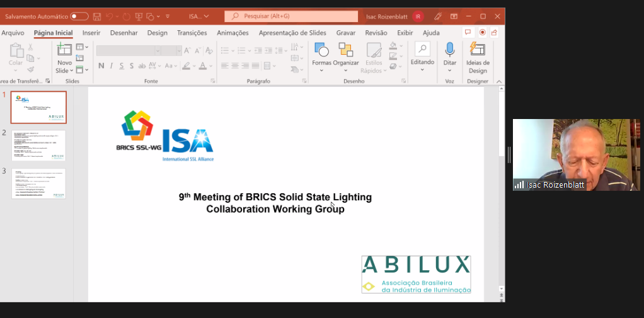This screenshot has height=318, width=644.
Task: Open the Apresentação de Slides tab
Action: click(x=292, y=33)
